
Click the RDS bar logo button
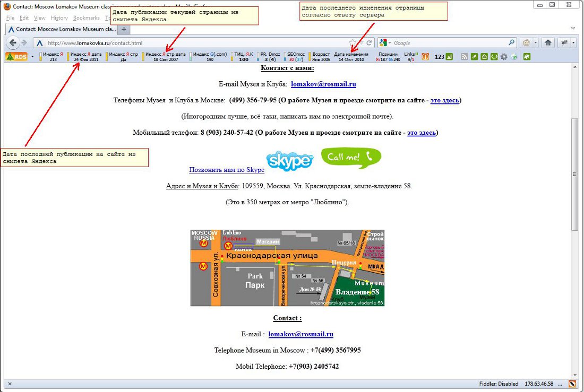(16, 56)
